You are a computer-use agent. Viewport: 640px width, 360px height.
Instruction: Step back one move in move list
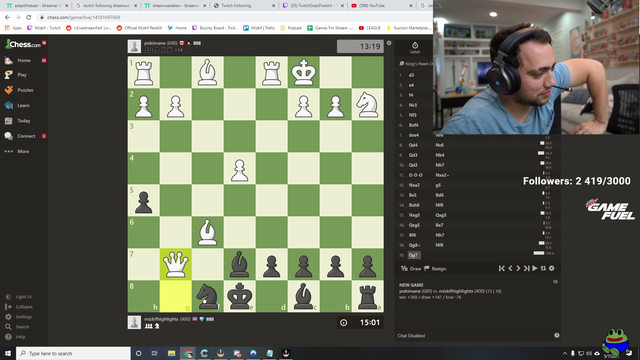[510, 268]
